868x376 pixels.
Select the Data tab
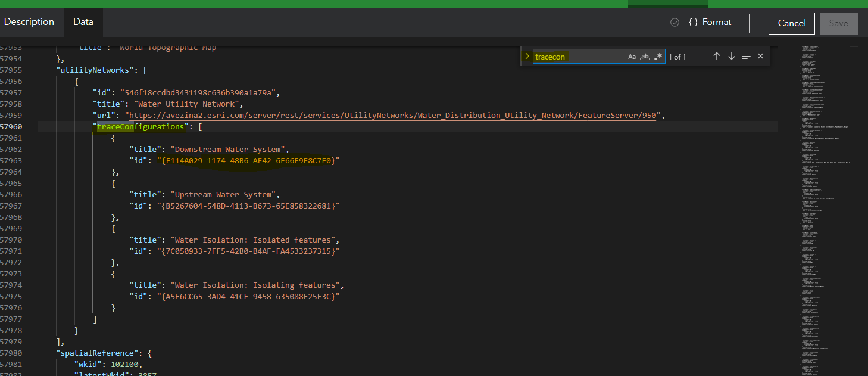click(x=83, y=21)
